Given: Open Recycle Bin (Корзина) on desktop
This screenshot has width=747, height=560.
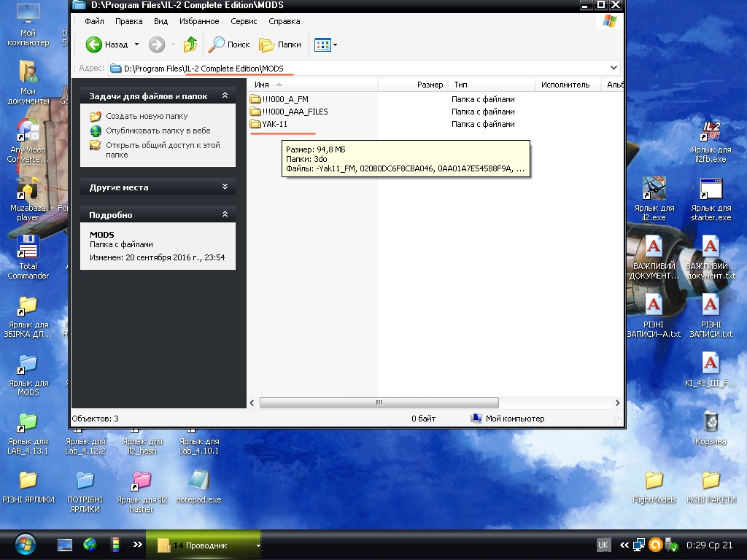Looking at the screenshot, I should tap(711, 427).
